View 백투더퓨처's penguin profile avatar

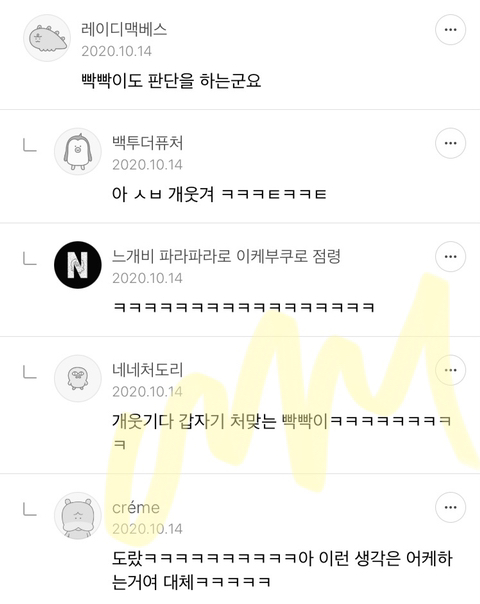(78, 151)
